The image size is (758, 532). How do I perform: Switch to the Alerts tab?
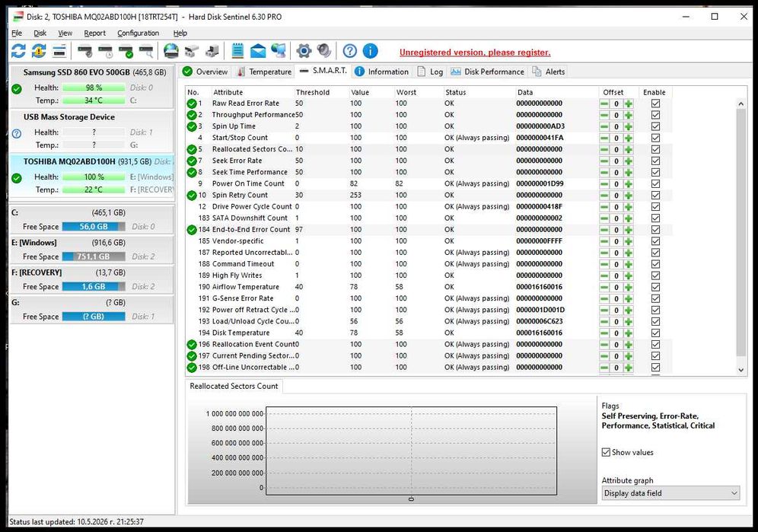pos(549,72)
